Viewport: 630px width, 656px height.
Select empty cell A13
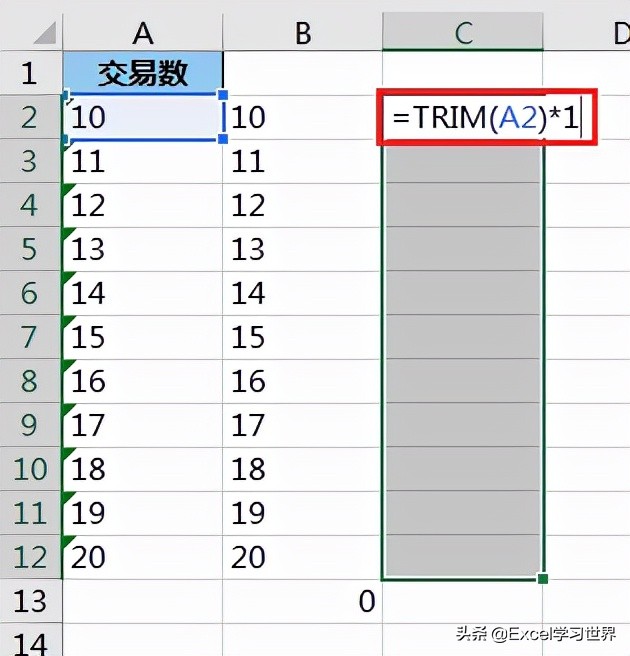coord(143,601)
